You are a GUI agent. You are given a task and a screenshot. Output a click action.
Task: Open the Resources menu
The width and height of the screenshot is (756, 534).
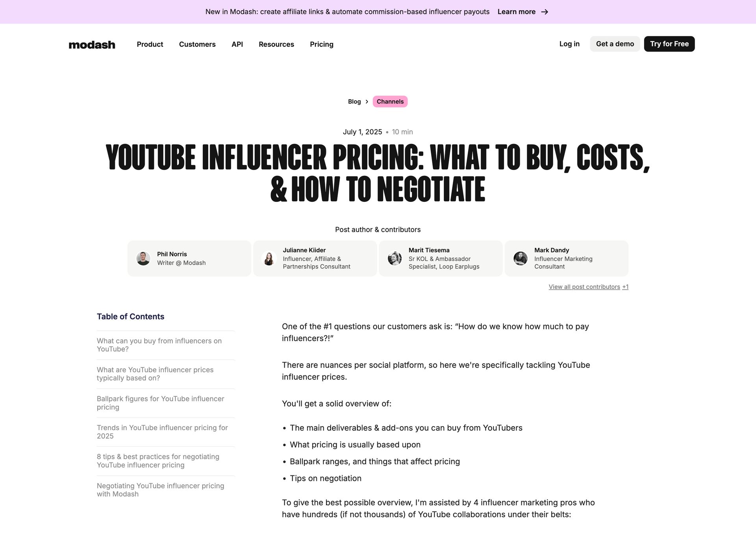[276, 44]
